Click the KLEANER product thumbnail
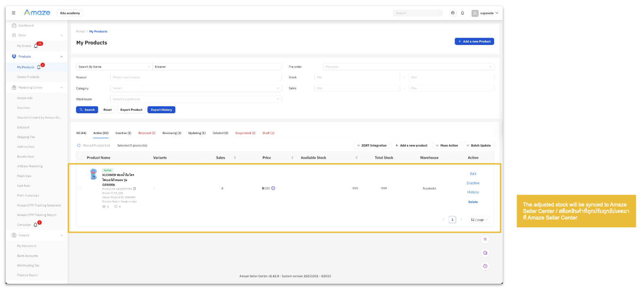This screenshot has height=296, width=644. [94, 174]
